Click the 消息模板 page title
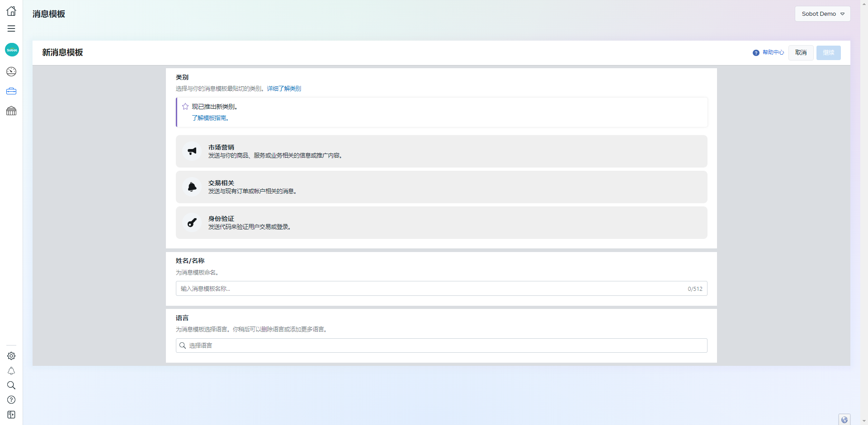This screenshot has width=868, height=425. [x=49, y=14]
